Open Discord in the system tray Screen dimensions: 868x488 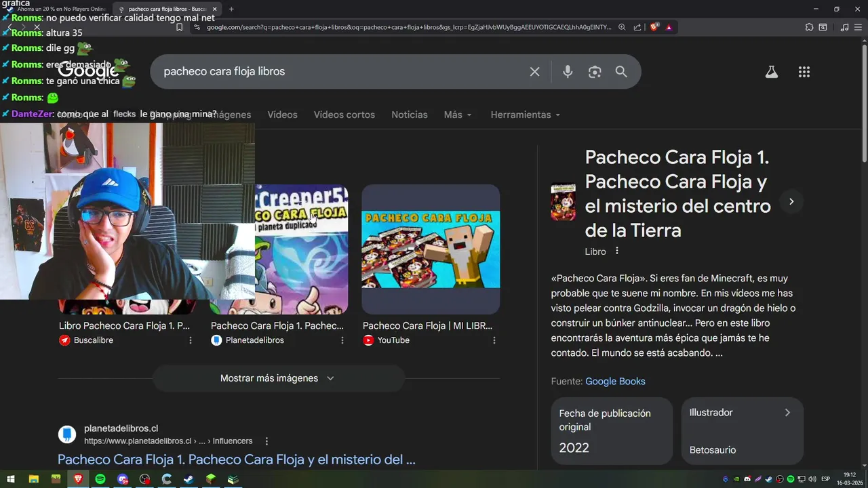click(747, 479)
